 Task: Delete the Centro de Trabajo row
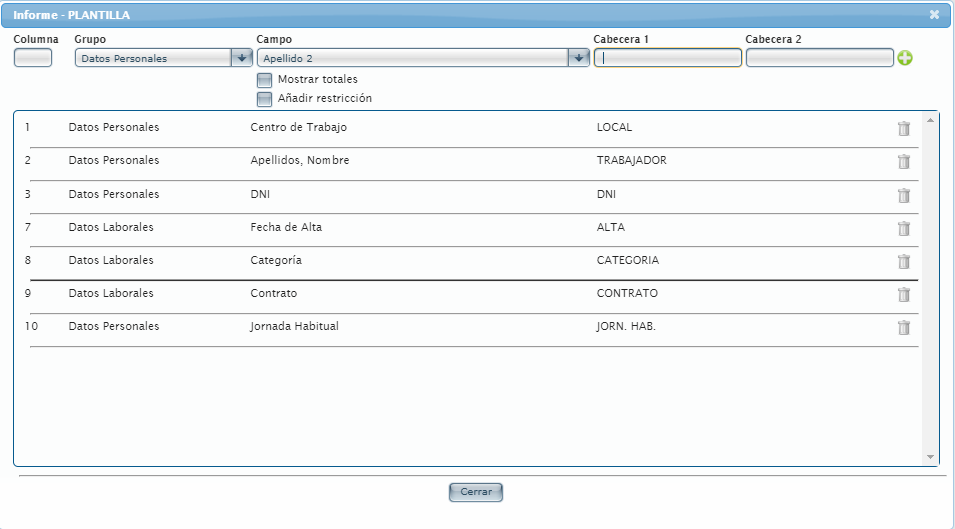coord(903,128)
